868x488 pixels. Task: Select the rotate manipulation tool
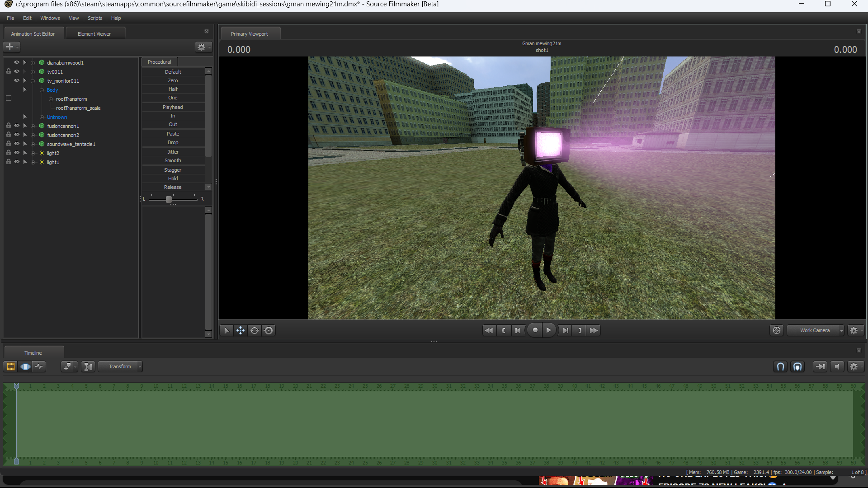[255, 330]
